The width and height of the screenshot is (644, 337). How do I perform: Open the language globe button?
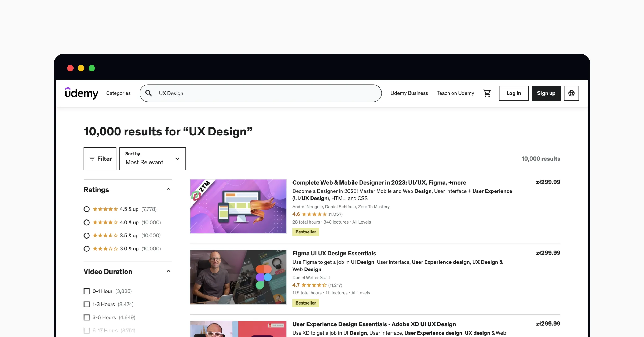pos(571,93)
